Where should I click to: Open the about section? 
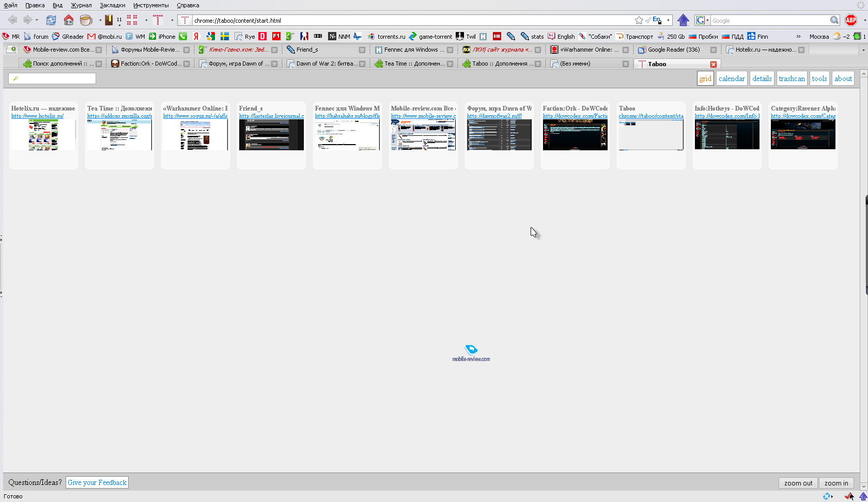(843, 79)
